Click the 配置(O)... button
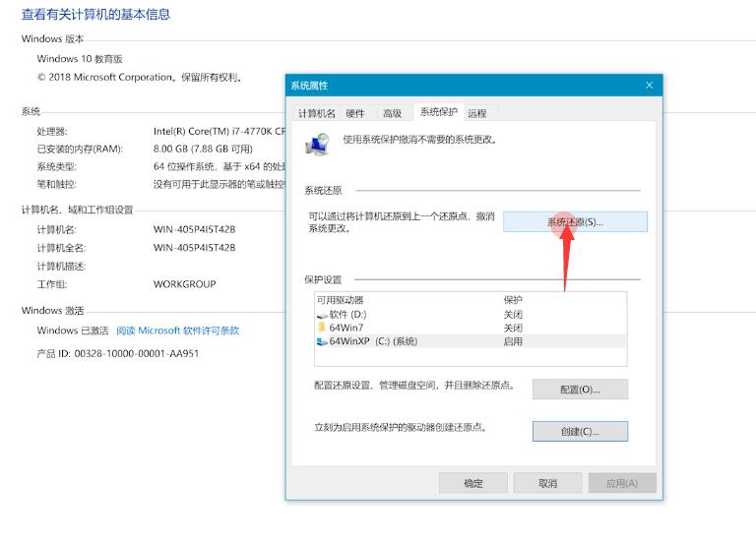756x542 pixels. (580, 390)
